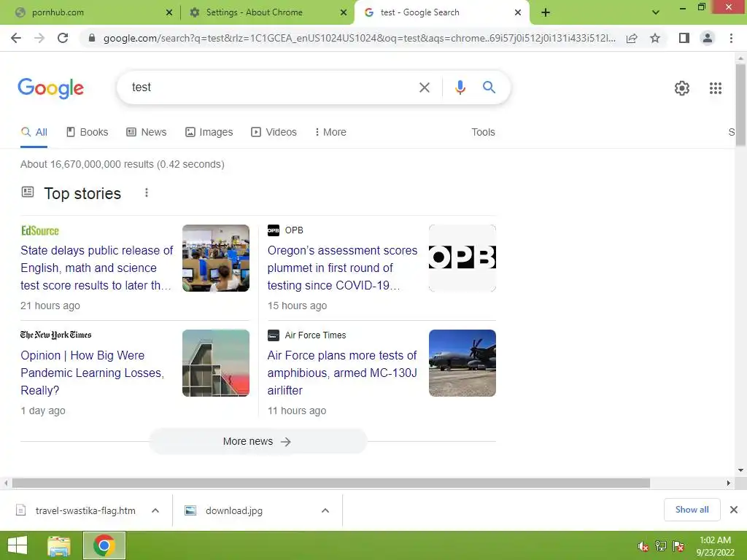Screen dimensions: 747x560
Task: Click '21 hours ago' timestamp
Action: pos(50,306)
